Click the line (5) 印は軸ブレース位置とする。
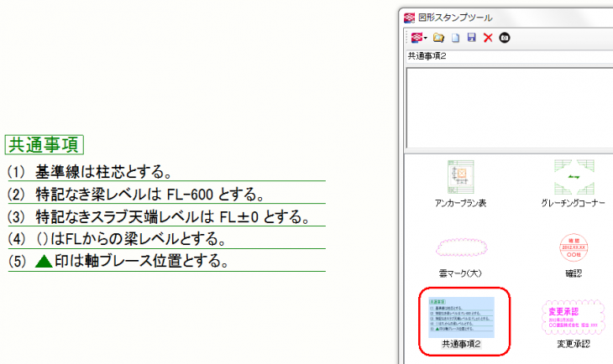613x364 pixels. (x=118, y=262)
